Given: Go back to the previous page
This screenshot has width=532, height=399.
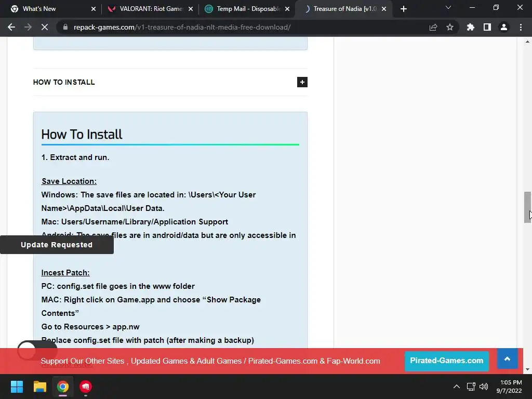Looking at the screenshot, I should tap(11, 27).
